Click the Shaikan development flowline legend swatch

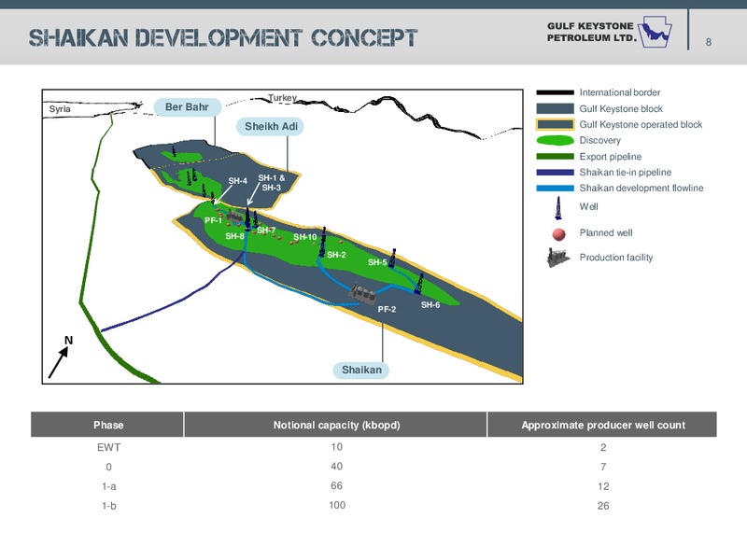click(555, 189)
